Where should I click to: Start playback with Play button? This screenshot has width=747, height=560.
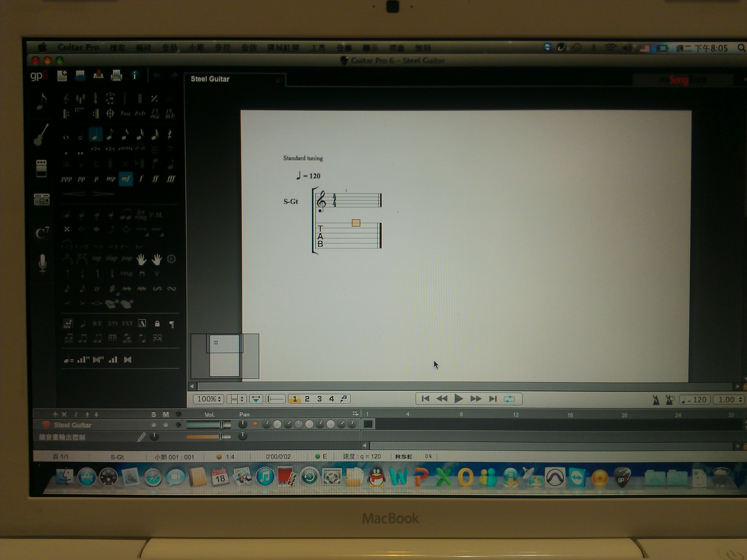coord(458,399)
